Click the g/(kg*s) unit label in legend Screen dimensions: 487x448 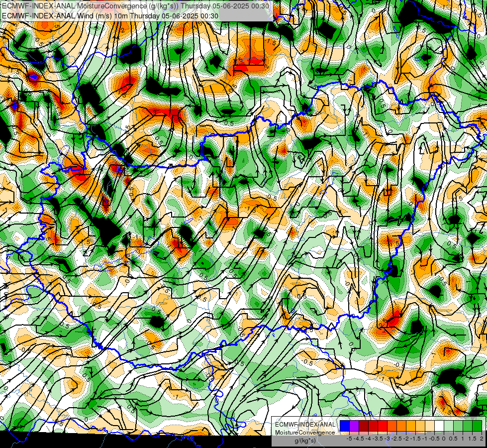click(x=305, y=441)
